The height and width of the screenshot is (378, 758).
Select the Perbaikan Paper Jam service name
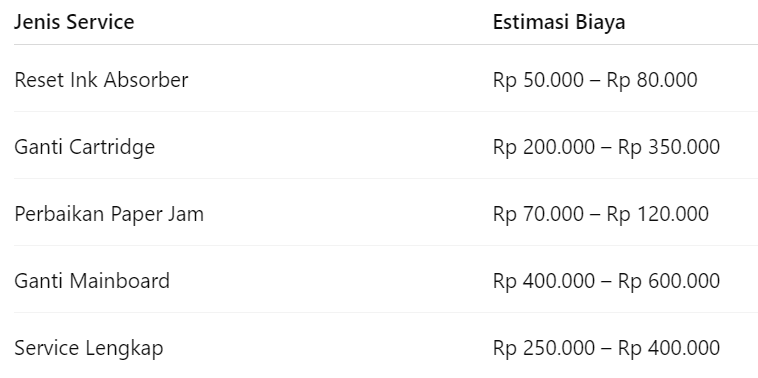pyautogui.click(x=109, y=214)
